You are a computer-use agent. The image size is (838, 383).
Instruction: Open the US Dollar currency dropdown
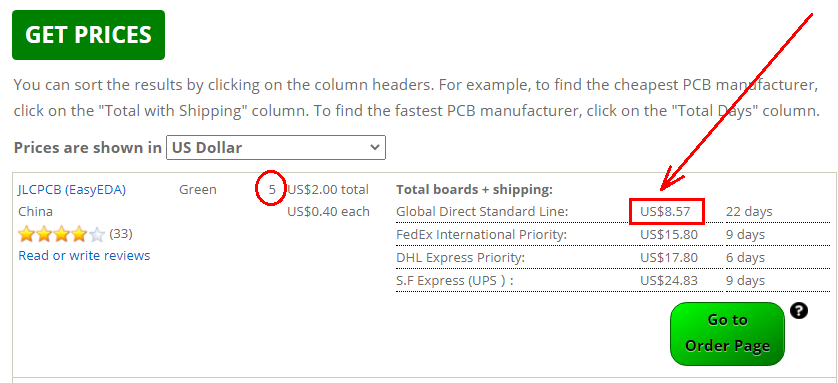[276, 147]
